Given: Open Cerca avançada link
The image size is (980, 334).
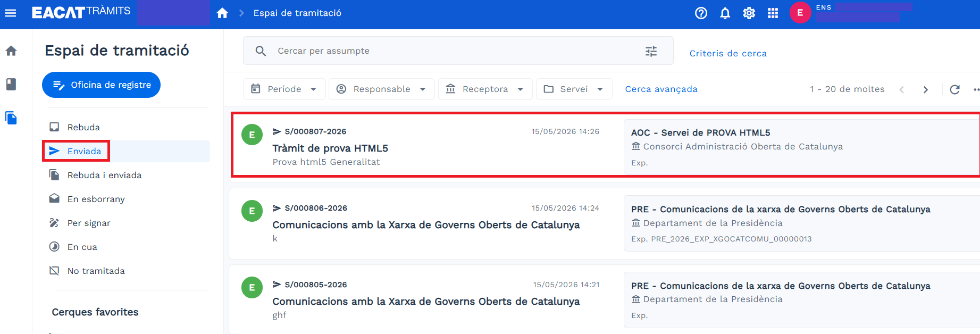Looking at the screenshot, I should click(x=661, y=89).
